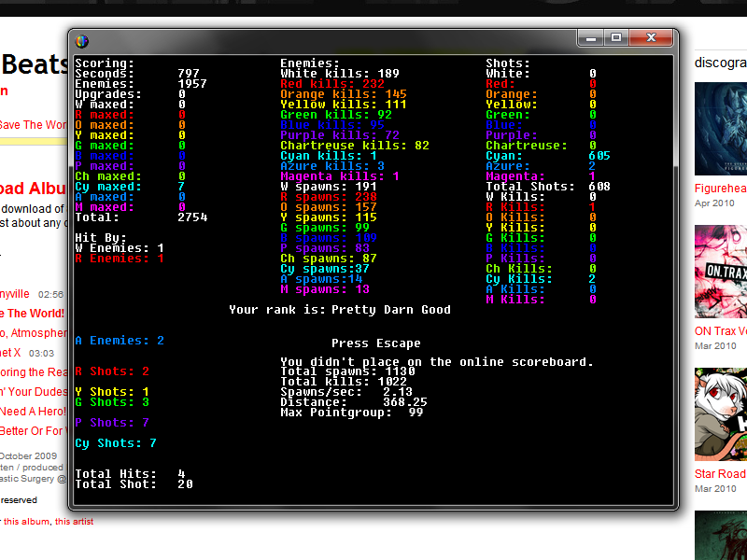Open the Figurehead album thumbnail
Viewport: 747px width, 560px height.
pos(720,129)
